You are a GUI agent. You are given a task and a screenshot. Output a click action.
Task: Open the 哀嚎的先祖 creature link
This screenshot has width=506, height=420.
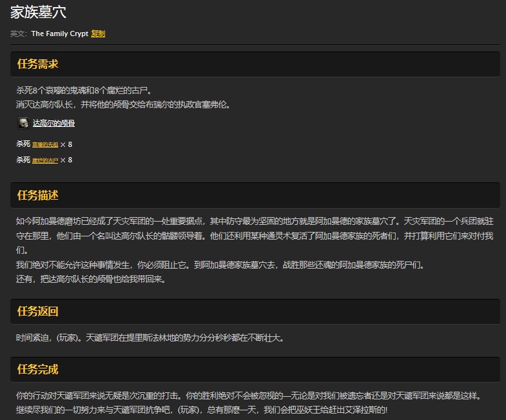[45, 145]
